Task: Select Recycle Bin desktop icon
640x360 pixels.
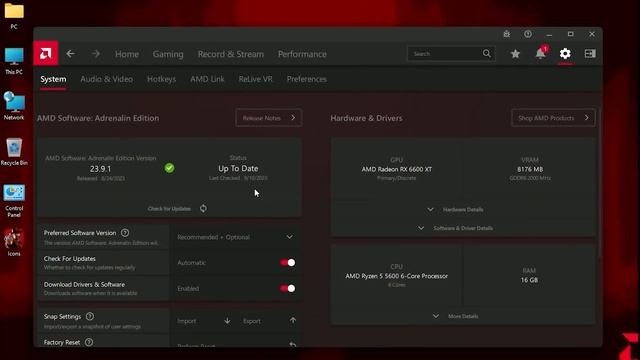Action: (14, 152)
